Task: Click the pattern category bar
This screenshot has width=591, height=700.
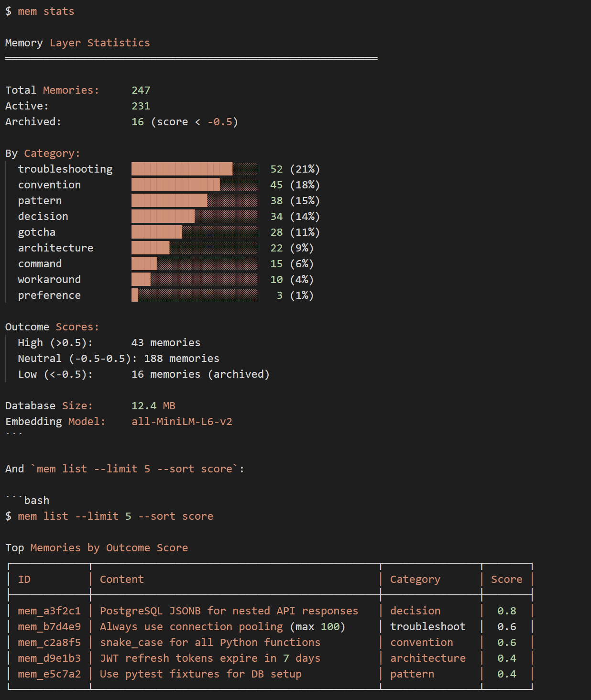Action: pyautogui.click(x=194, y=200)
